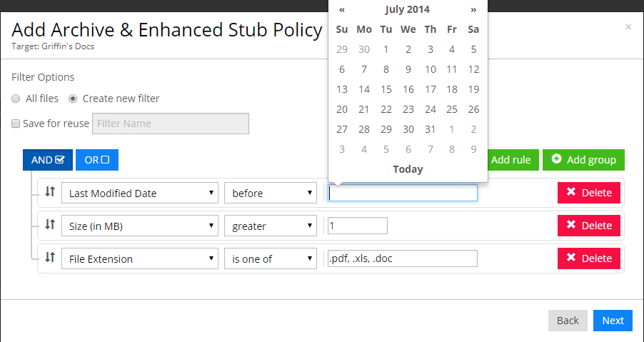Click sort handle on Last Modified Date rule
This screenshot has height=342, width=644.
[50, 192]
